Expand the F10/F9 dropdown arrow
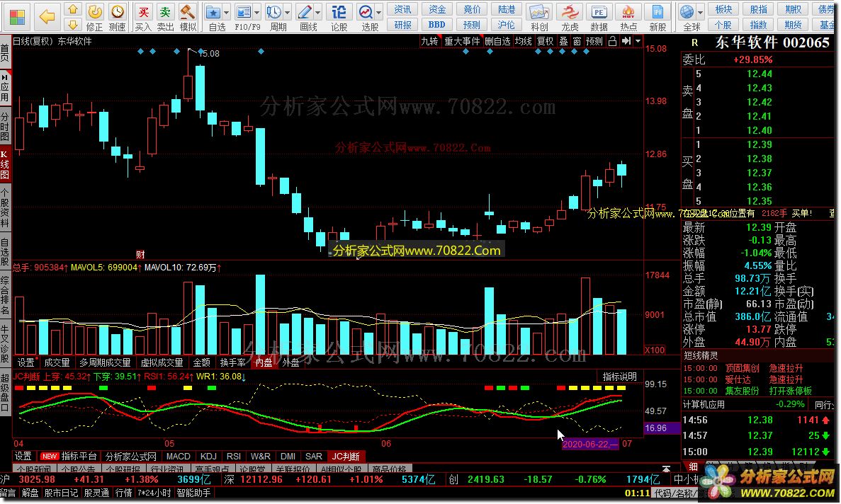This screenshot has width=841, height=504. click(257, 12)
